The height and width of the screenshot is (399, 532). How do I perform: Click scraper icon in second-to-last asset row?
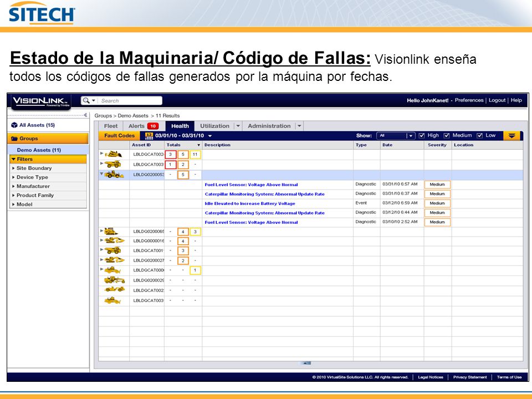(x=114, y=290)
